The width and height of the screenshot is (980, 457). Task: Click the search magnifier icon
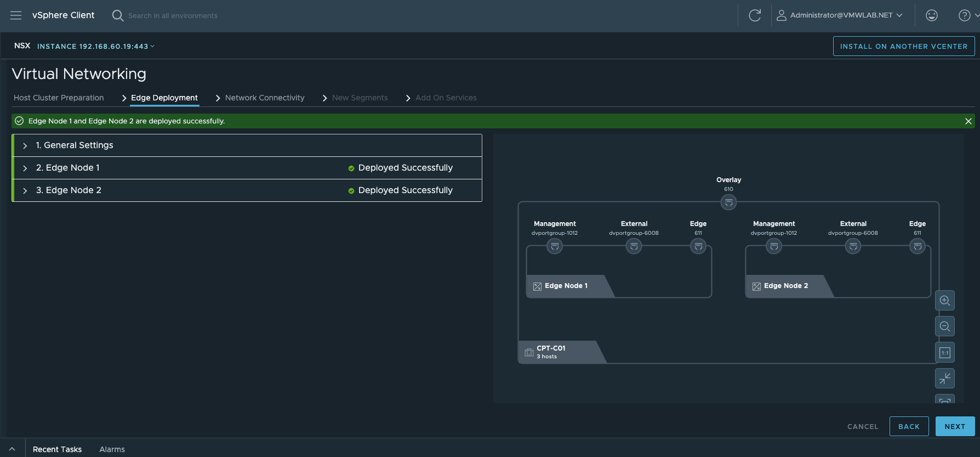tap(117, 15)
